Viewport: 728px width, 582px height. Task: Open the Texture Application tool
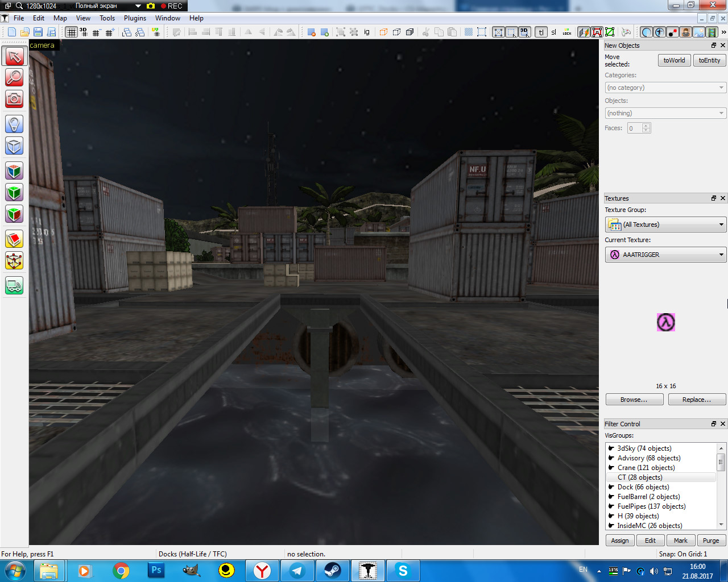[14, 171]
